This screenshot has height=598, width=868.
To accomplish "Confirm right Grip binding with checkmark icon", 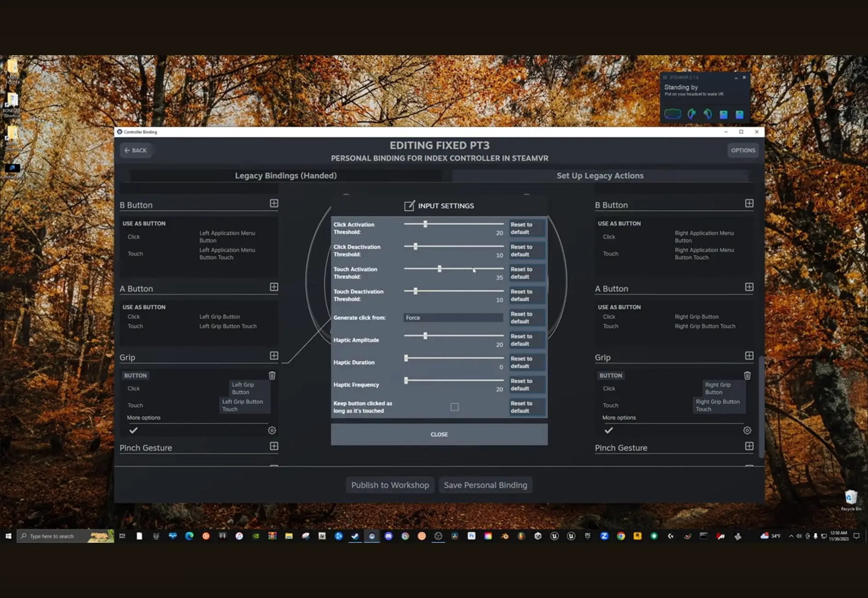I will tap(608, 431).
